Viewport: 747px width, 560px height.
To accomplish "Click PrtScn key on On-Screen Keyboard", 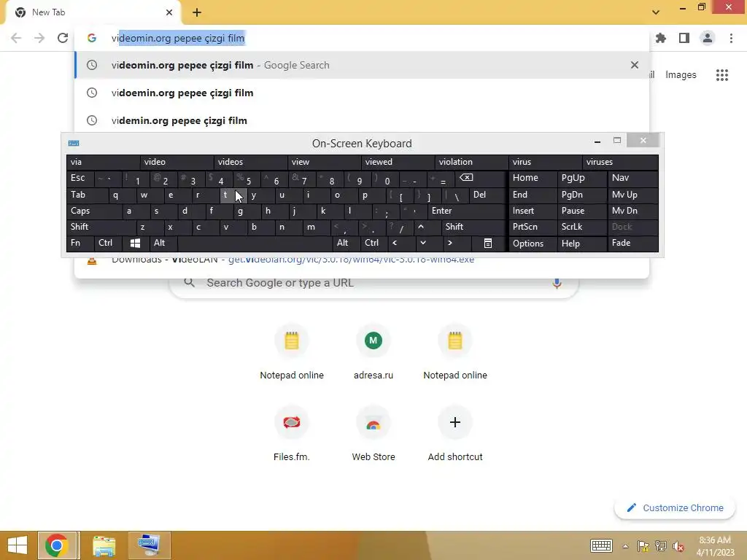I will 532,227.
